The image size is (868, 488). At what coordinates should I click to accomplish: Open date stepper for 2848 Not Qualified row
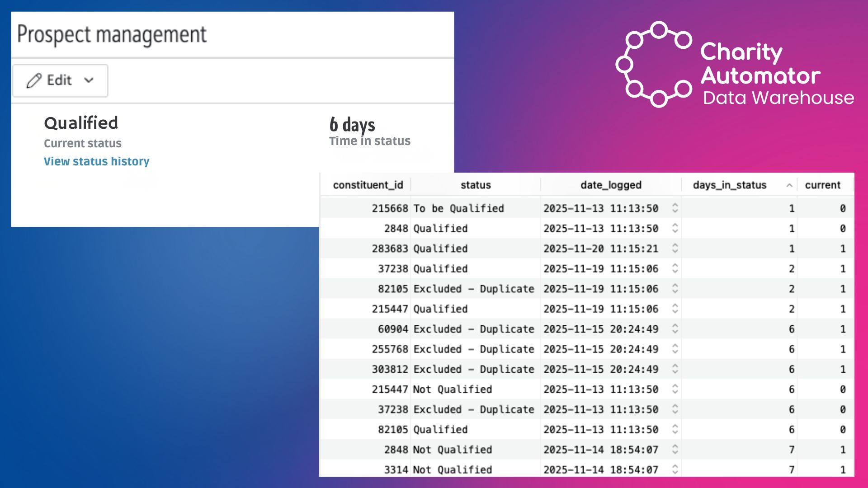point(675,449)
